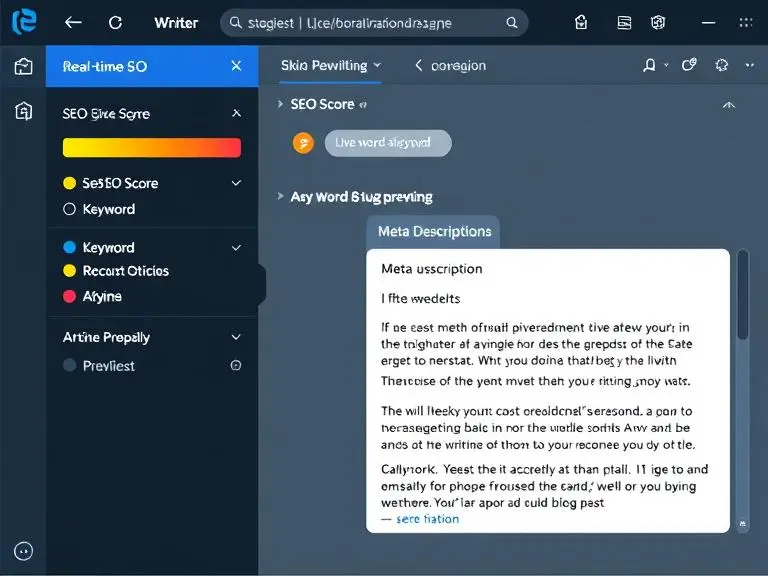Close the Real-time SO panel
Viewport: 768px width, 576px height.
pos(236,66)
